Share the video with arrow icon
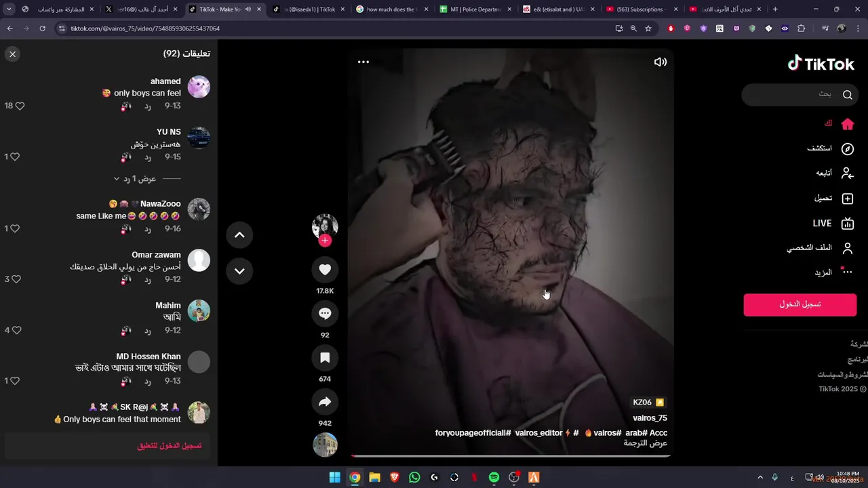The width and height of the screenshot is (868, 488). (325, 402)
